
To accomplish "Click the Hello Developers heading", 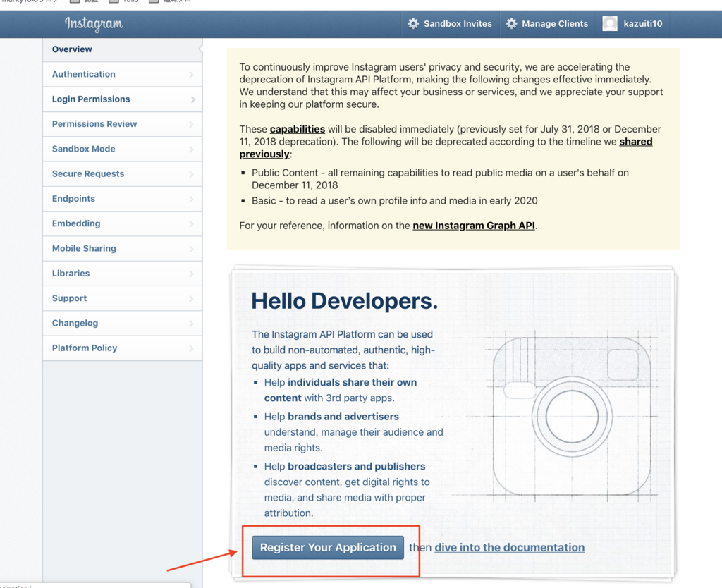I will (344, 301).
